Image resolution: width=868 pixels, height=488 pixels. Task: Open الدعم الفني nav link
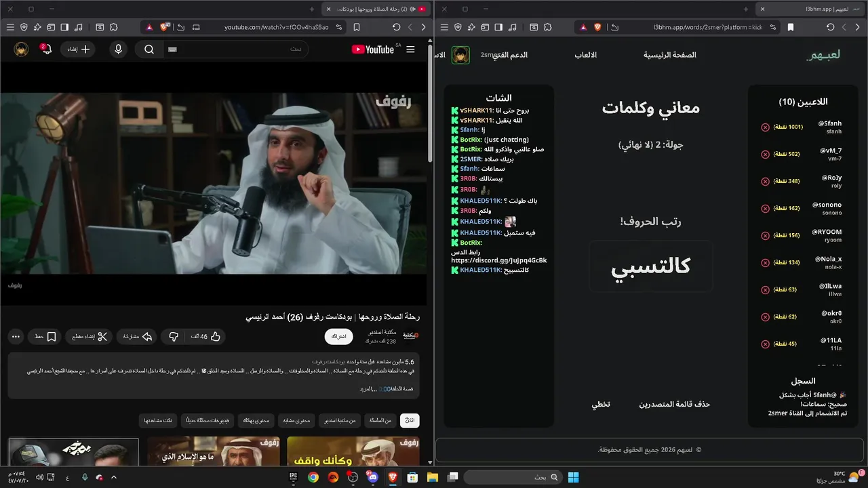click(510, 55)
